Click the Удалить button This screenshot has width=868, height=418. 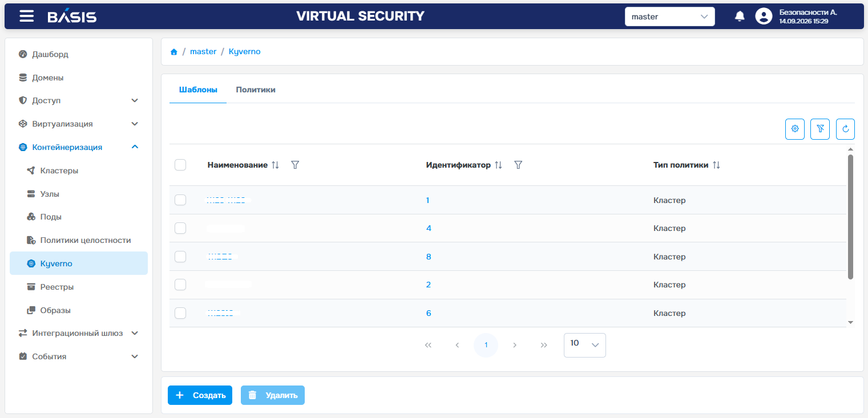[x=273, y=395]
